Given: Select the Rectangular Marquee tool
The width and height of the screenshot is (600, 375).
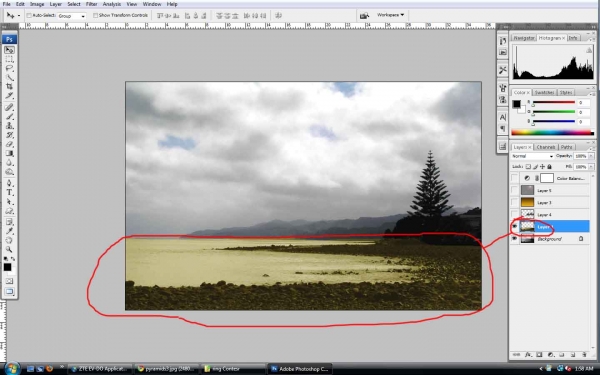Looking at the screenshot, I should tap(9, 60).
